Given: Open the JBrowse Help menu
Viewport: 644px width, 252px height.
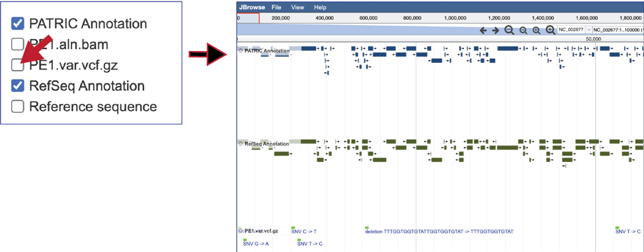Looking at the screenshot, I should pyautogui.click(x=320, y=7).
